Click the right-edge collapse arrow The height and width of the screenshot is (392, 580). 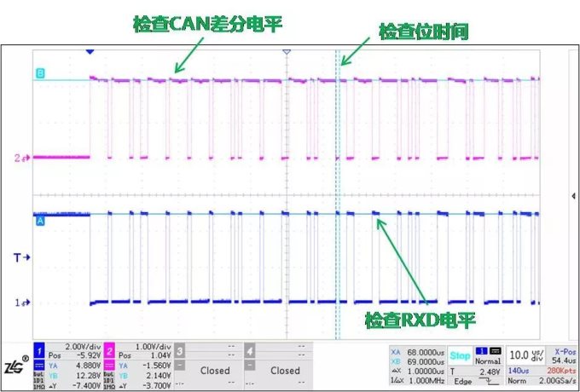point(573,196)
